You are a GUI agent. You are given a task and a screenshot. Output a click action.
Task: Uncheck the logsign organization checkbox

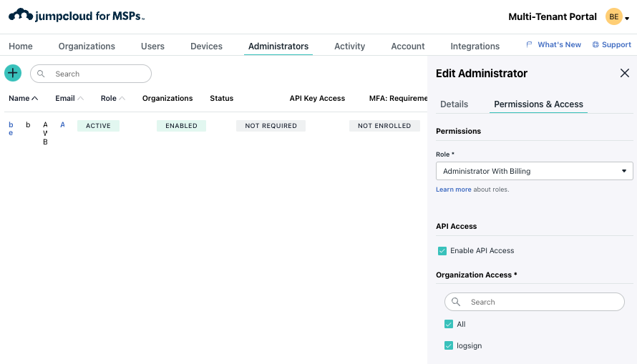click(x=449, y=345)
